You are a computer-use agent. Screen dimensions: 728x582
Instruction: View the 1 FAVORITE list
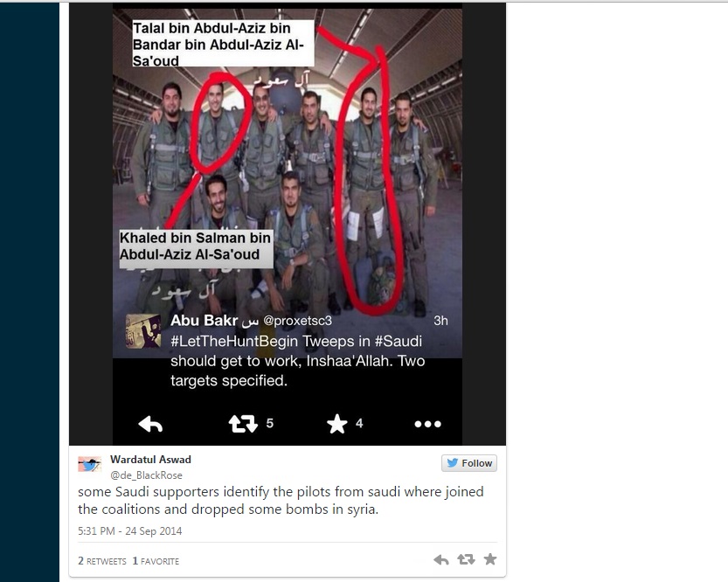(156, 561)
